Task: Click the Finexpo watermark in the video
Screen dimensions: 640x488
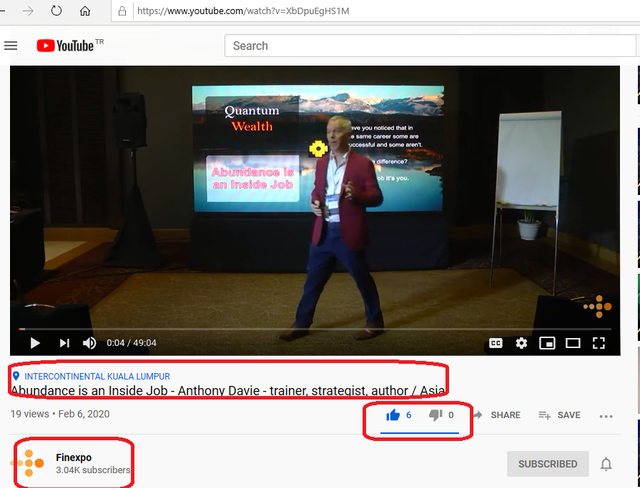Action: click(x=598, y=306)
